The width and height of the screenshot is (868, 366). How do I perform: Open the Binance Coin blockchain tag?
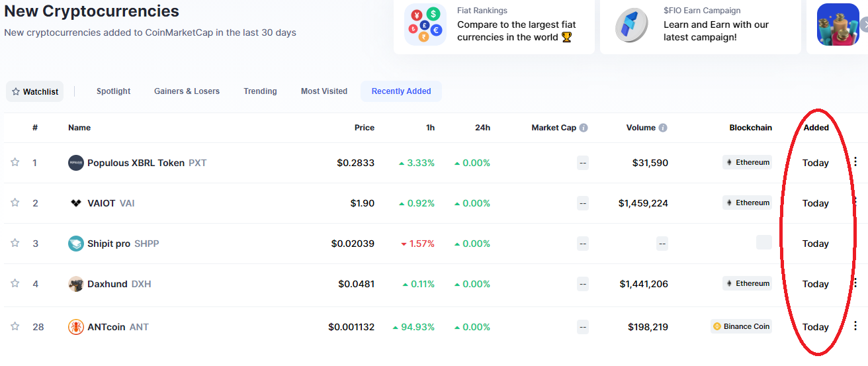point(741,326)
